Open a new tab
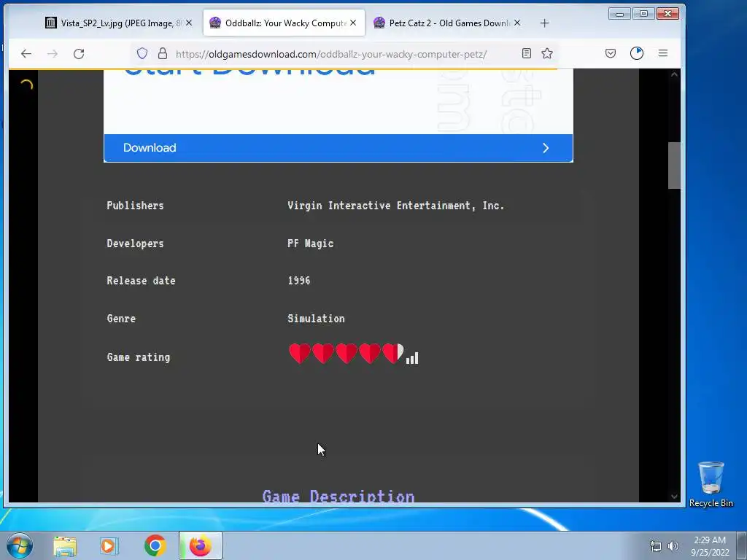 click(x=544, y=23)
